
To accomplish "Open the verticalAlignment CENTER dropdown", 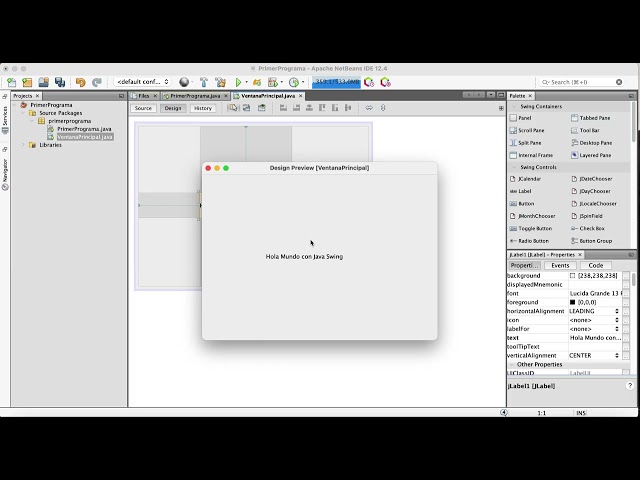I will [x=617, y=356].
